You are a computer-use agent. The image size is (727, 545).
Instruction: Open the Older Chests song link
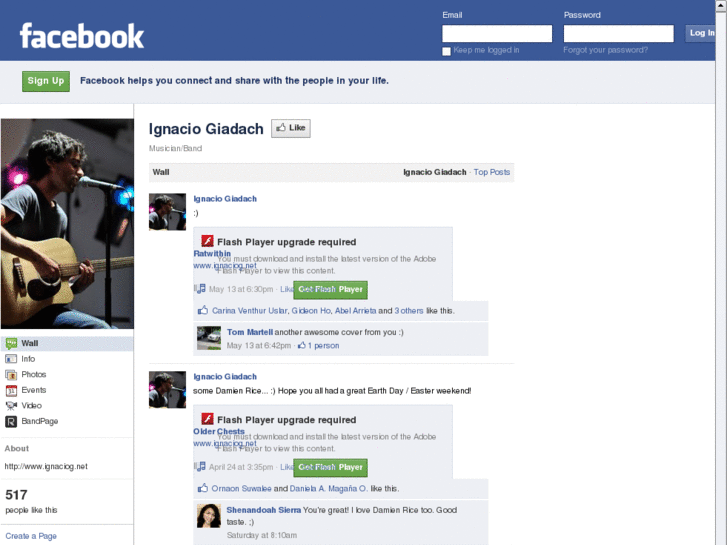pyautogui.click(x=219, y=431)
